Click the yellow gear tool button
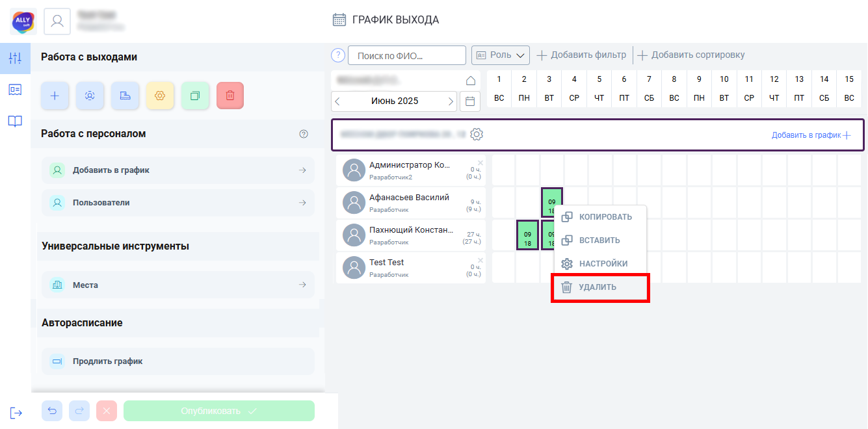 coord(160,96)
